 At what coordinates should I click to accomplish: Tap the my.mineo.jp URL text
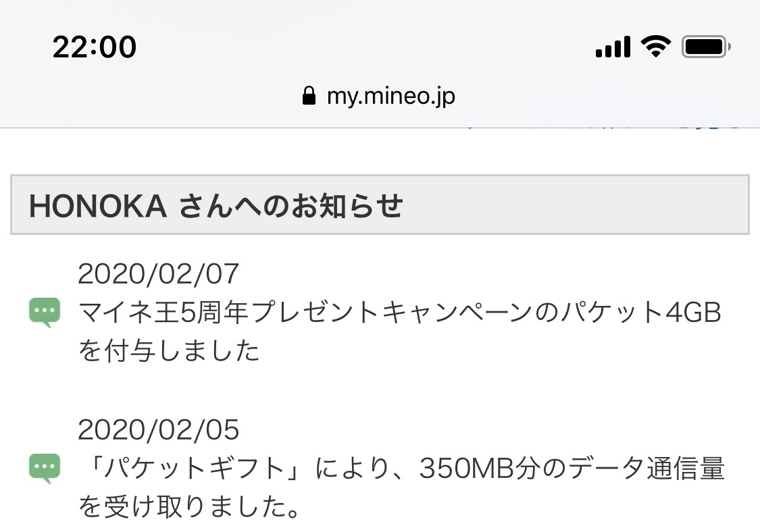[390, 96]
